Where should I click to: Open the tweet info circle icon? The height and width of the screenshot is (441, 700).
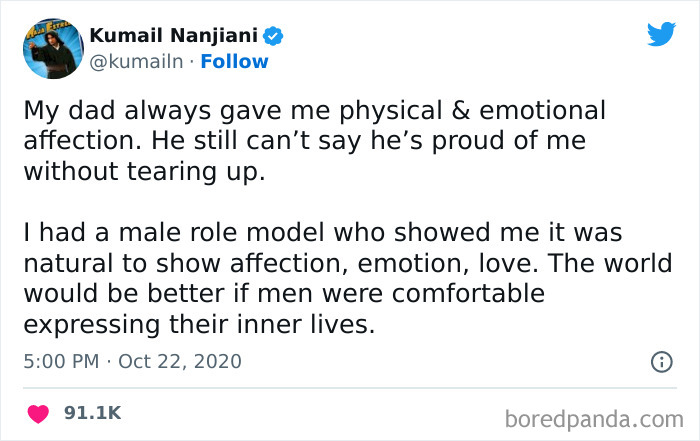661,363
